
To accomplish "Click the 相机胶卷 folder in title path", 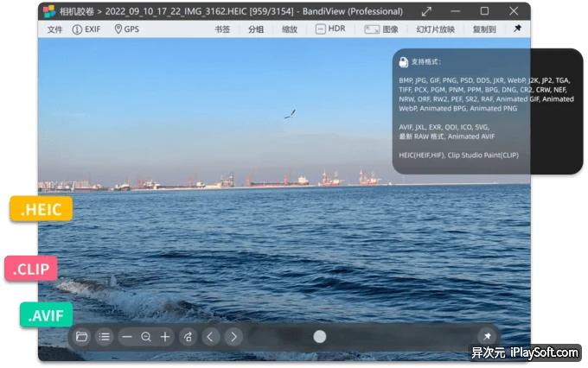I will point(77,11).
